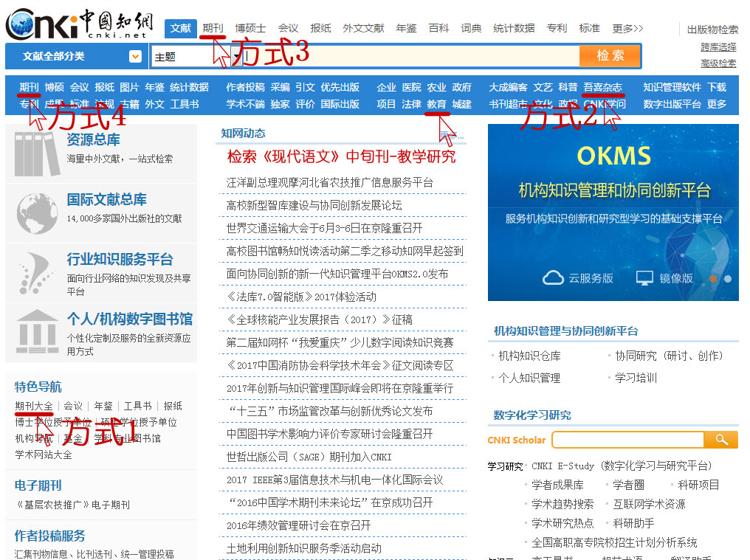The image size is (750, 560).
Task: Open 学者成果库 link
Action: pyautogui.click(x=558, y=485)
